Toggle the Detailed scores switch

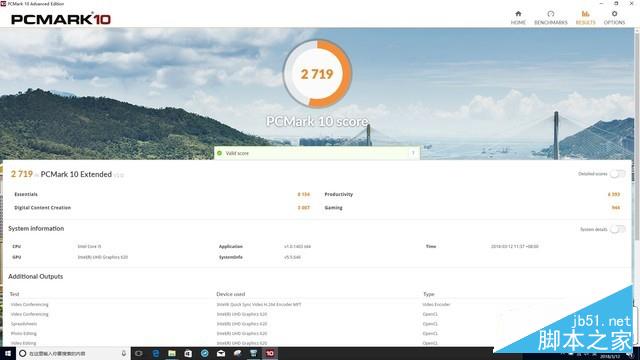[x=618, y=174]
